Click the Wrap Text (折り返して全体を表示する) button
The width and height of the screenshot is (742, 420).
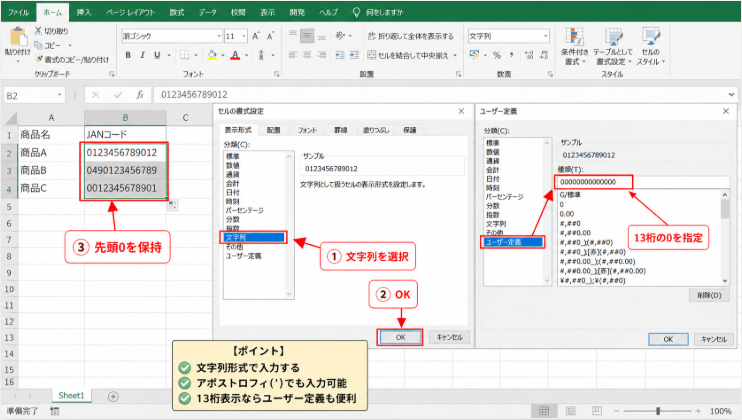click(x=411, y=36)
